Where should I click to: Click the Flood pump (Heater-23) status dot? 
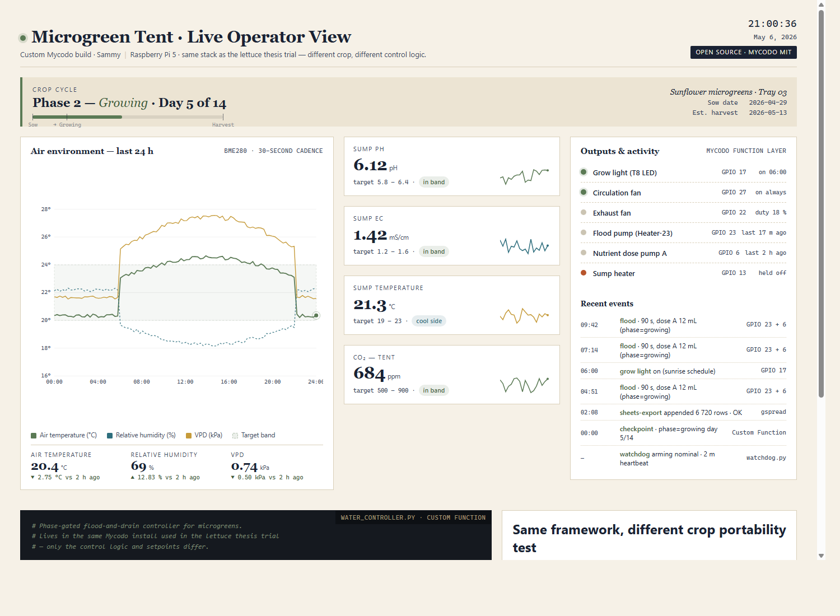(584, 232)
